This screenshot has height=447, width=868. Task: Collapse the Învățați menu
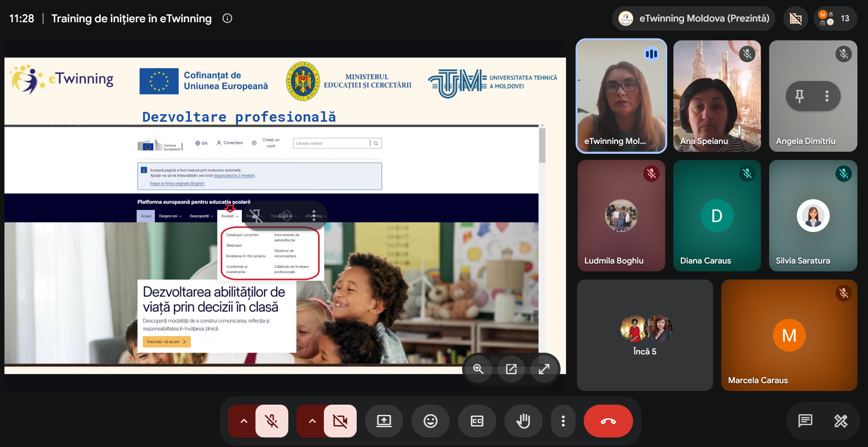[229, 216]
